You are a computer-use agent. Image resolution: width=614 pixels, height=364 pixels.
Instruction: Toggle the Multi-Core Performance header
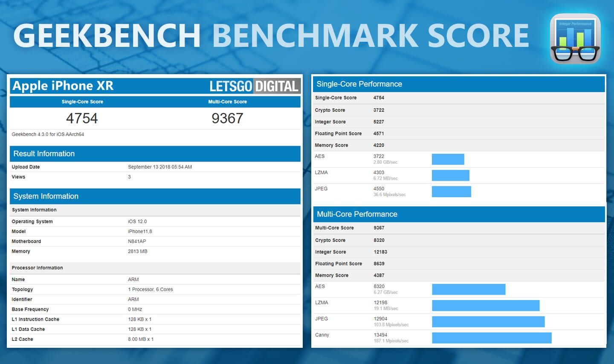click(357, 214)
